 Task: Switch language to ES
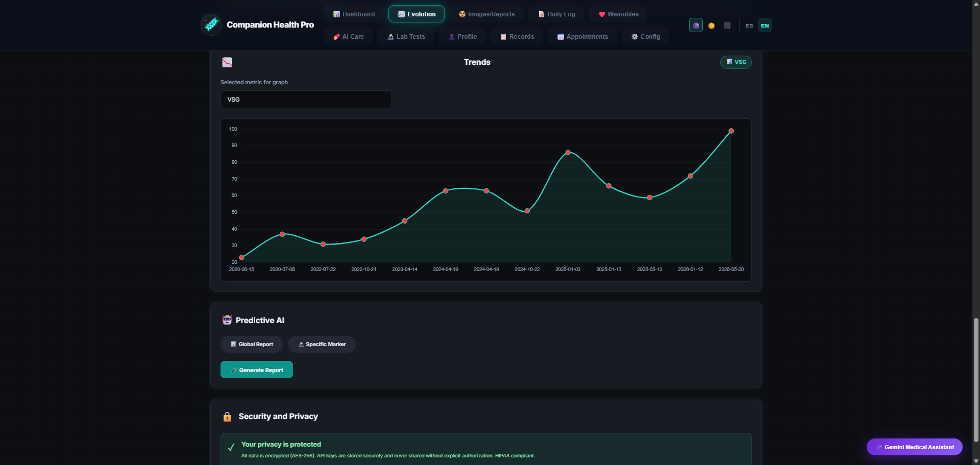749,26
